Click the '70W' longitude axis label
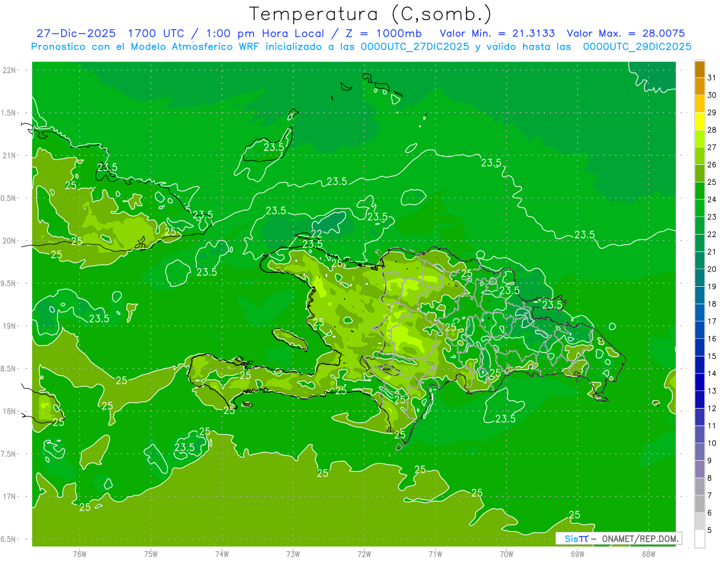 [506, 554]
